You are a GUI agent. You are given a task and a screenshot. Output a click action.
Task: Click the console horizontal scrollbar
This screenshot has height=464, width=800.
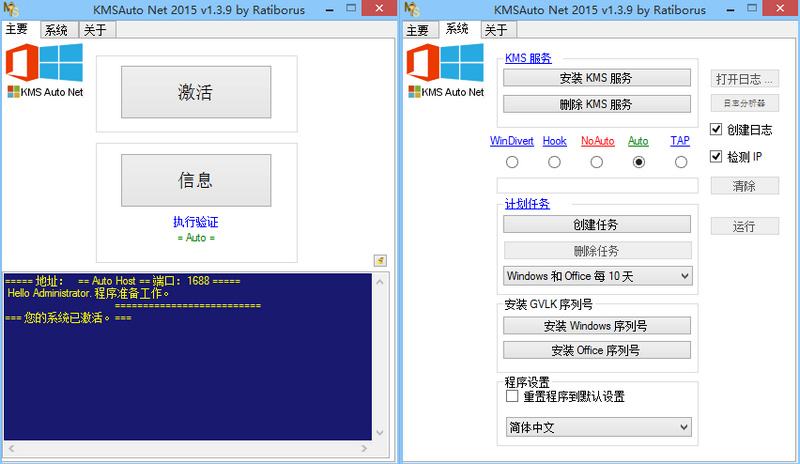(x=187, y=449)
